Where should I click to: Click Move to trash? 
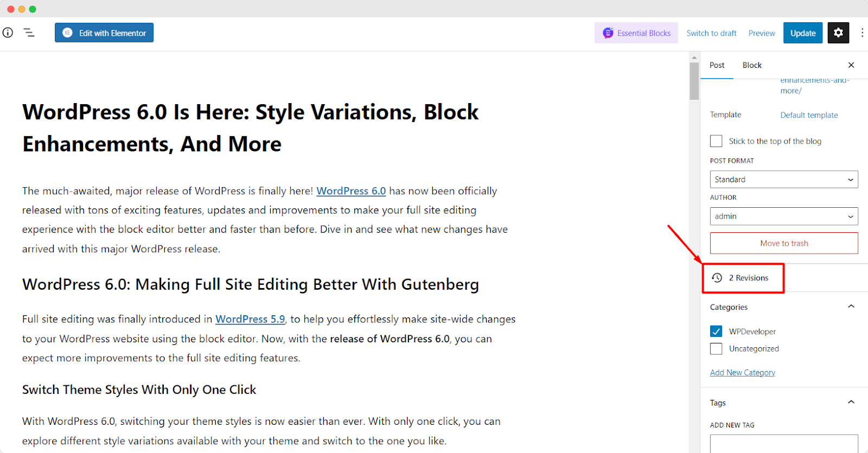[x=783, y=243]
